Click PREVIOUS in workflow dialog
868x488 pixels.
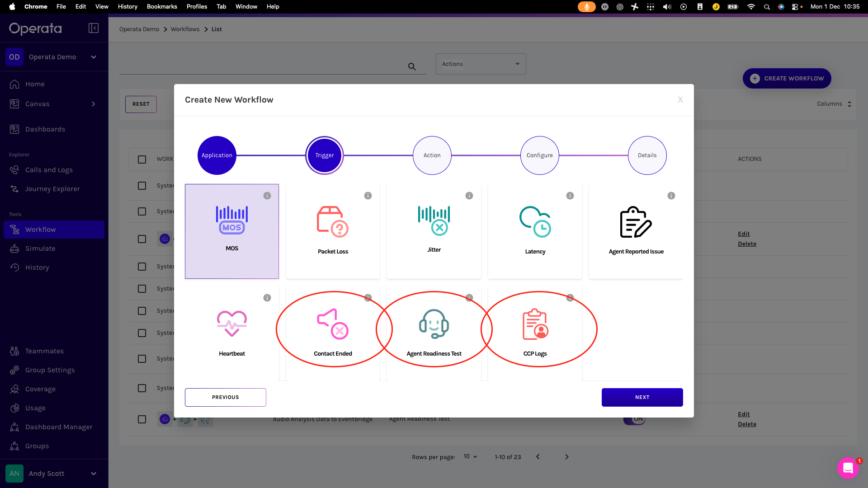(x=225, y=397)
